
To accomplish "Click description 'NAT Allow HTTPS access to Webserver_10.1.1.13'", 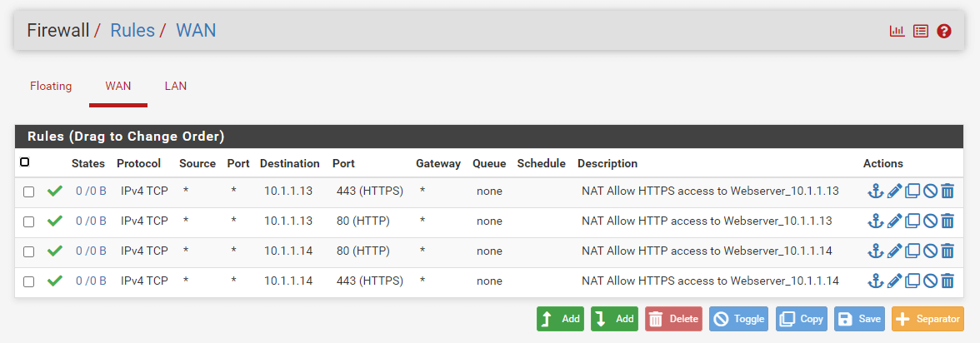I will (710, 191).
